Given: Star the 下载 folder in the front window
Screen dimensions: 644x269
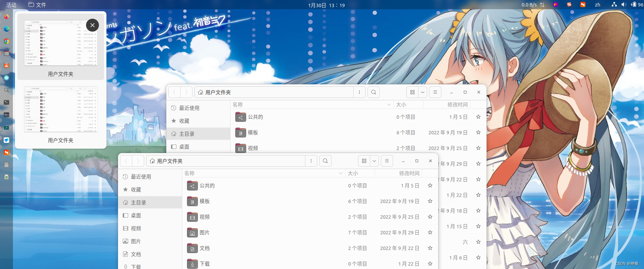Looking at the screenshot, I should tap(430, 264).
